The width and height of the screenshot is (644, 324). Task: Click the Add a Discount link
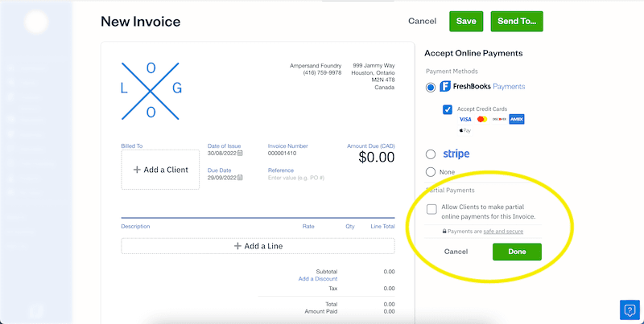[x=317, y=279]
